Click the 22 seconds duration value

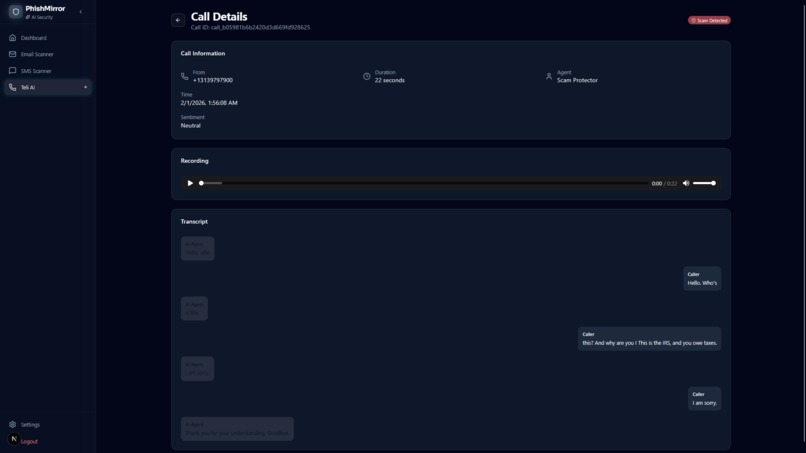point(390,81)
